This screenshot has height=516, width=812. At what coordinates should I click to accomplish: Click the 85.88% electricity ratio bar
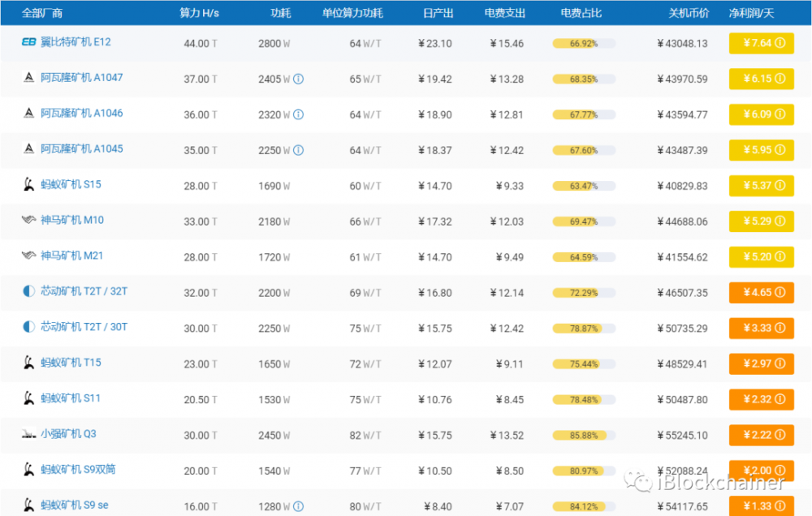[583, 436]
